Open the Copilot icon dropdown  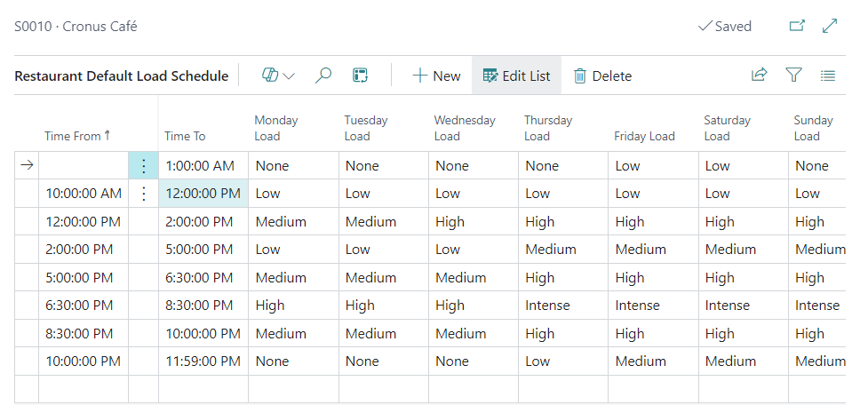pos(279,76)
